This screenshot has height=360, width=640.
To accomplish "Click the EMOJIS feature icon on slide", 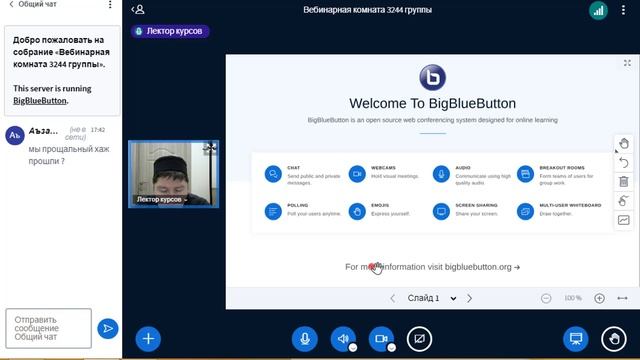I will (357, 211).
